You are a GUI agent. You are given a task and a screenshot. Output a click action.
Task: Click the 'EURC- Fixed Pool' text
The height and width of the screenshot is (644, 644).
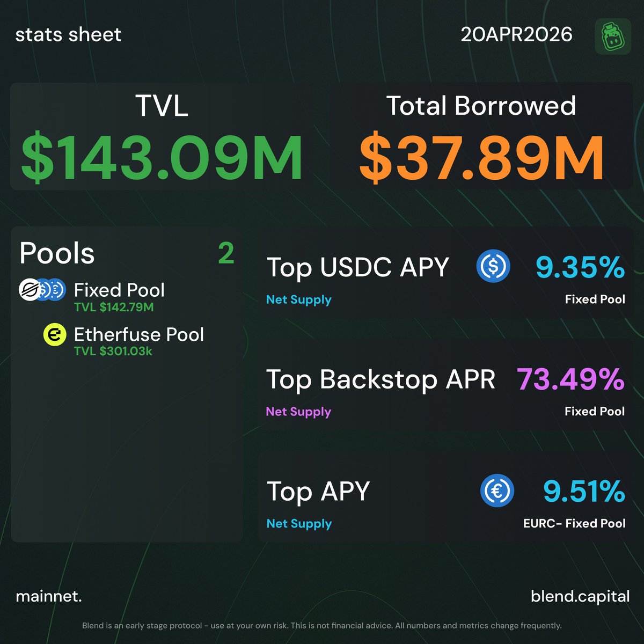click(574, 523)
